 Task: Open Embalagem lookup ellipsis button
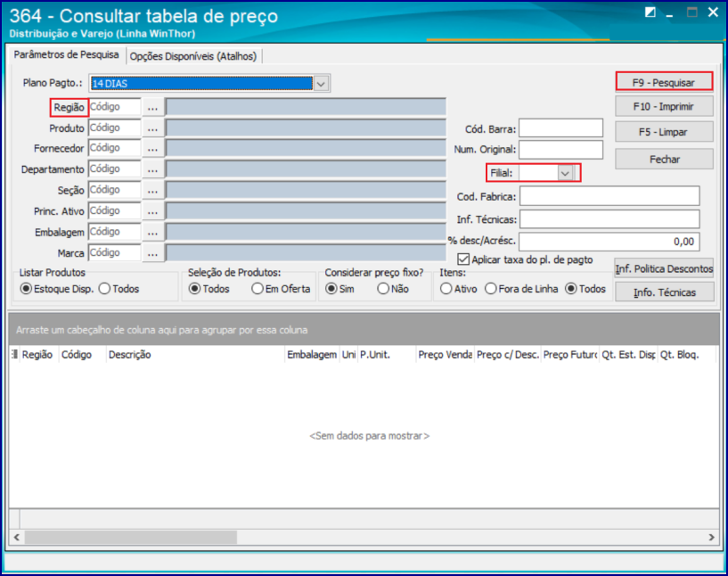pos(152,232)
